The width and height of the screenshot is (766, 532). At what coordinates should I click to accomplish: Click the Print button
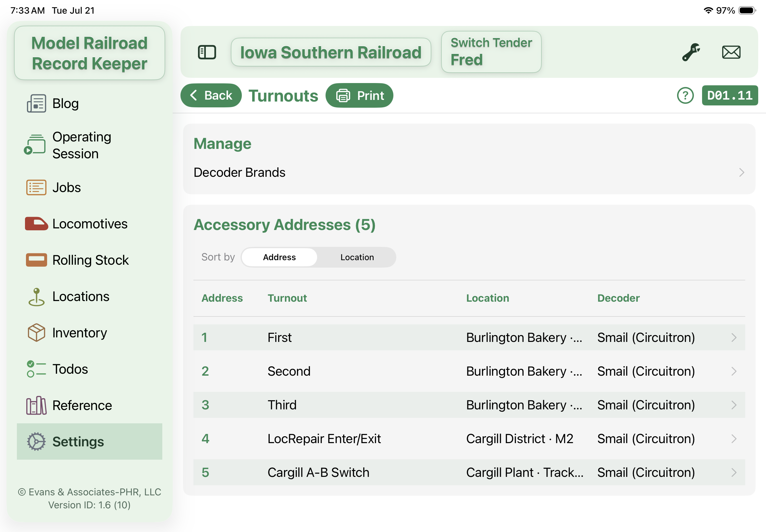point(359,95)
